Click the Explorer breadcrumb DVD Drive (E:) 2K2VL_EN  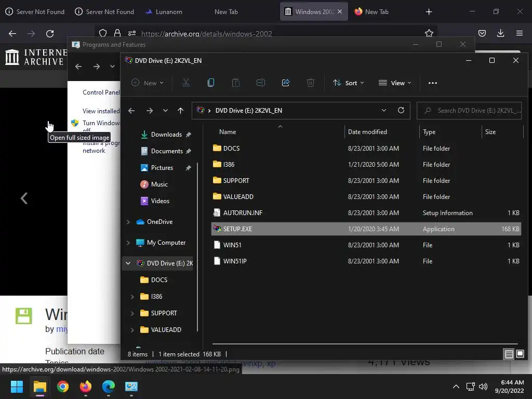tap(249, 111)
